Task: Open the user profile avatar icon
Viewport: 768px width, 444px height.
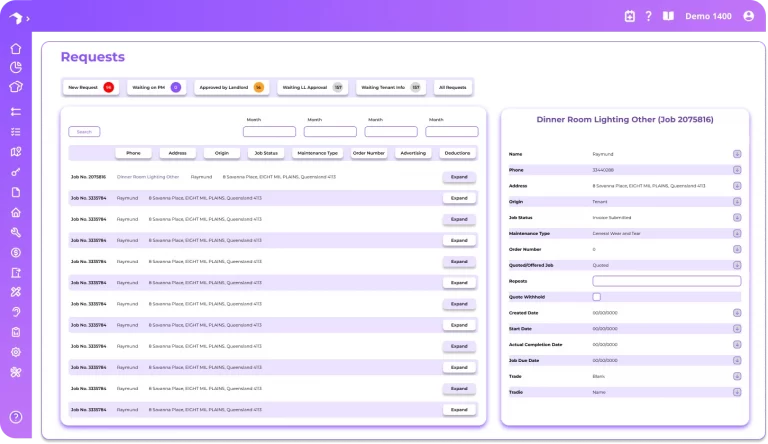Action: pos(749,16)
